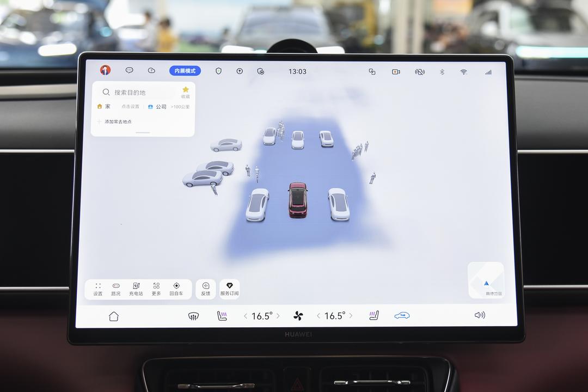This screenshot has width=588, height=392.
Task: Toggle the driver seat heating icon
Action: tap(222, 316)
